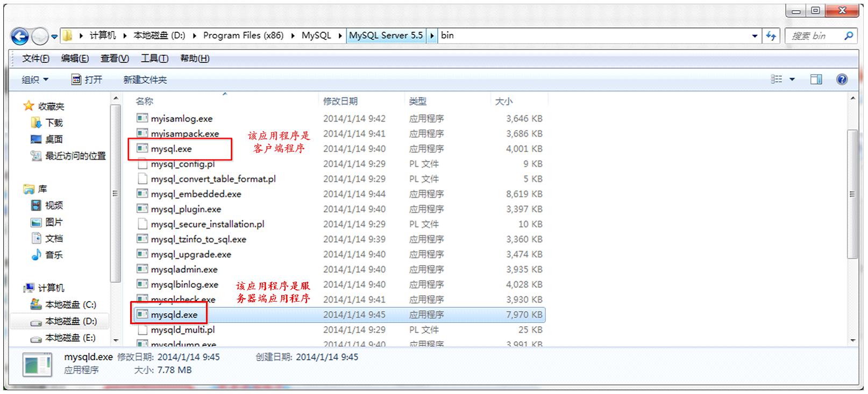
Task: Click the mysql_secure_installation.pl file icon
Action: (x=142, y=224)
